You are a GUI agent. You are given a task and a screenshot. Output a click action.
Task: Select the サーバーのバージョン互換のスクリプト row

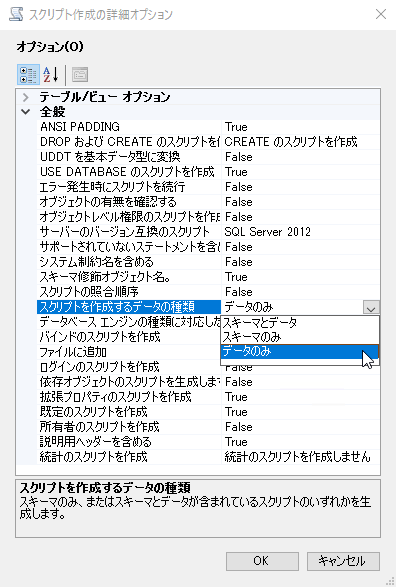[128, 232]
